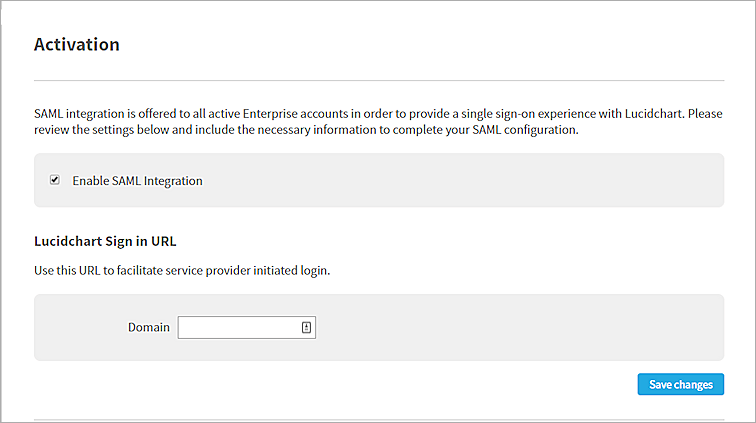Focus the Domain input field
This screenshot has height=423, width=756.
(238, 327)
